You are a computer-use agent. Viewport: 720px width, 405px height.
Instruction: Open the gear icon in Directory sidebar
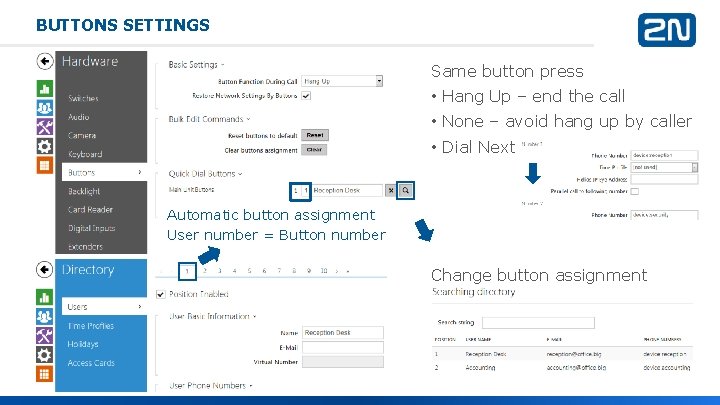[x=45, y=354]
